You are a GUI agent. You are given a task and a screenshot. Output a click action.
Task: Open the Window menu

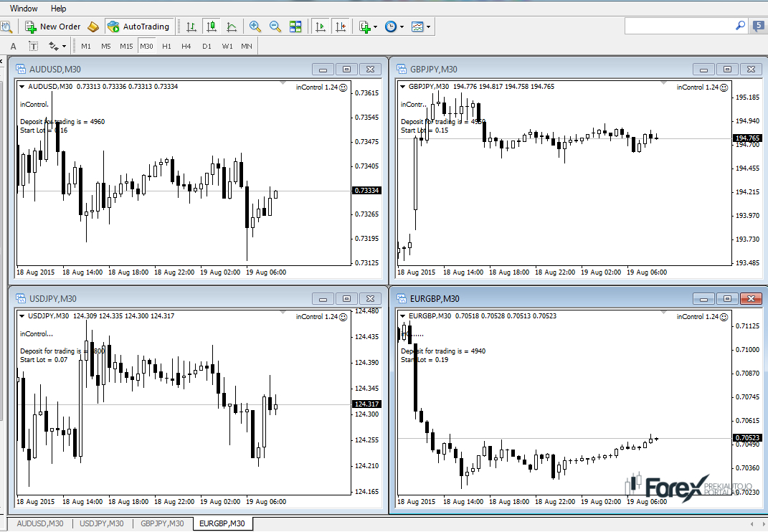(24, 9)
